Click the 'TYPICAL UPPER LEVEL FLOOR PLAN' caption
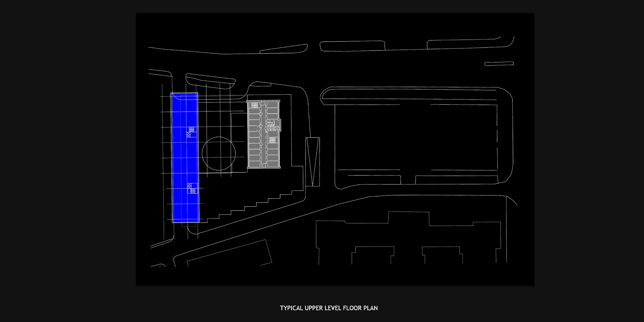 pos(329,308)
